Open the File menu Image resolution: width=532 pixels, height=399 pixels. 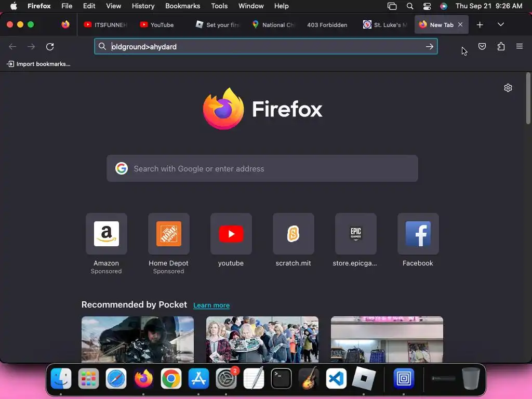(x=67, y=6)
